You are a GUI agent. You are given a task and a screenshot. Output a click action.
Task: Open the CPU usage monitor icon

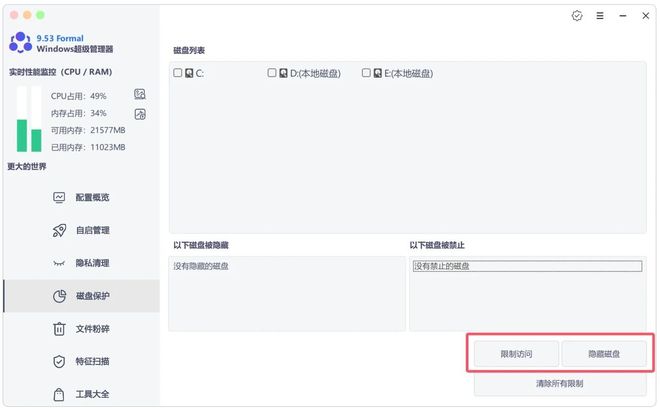tap(140, 94)
